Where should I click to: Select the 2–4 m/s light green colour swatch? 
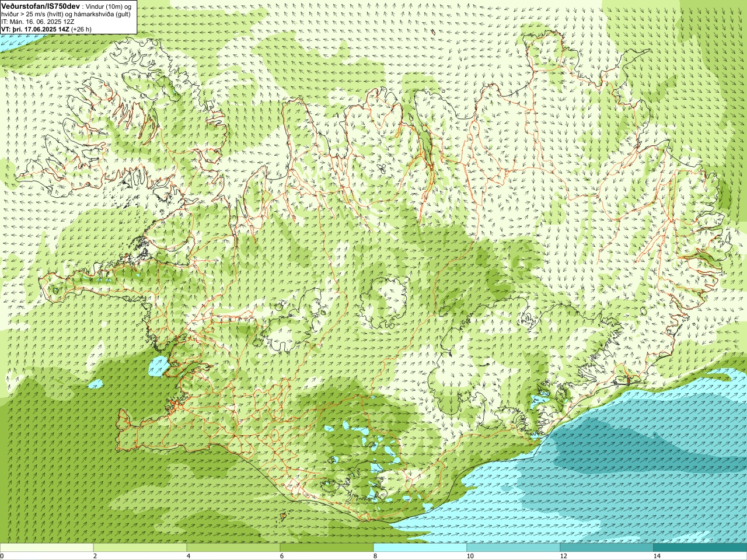coord(140,548)
